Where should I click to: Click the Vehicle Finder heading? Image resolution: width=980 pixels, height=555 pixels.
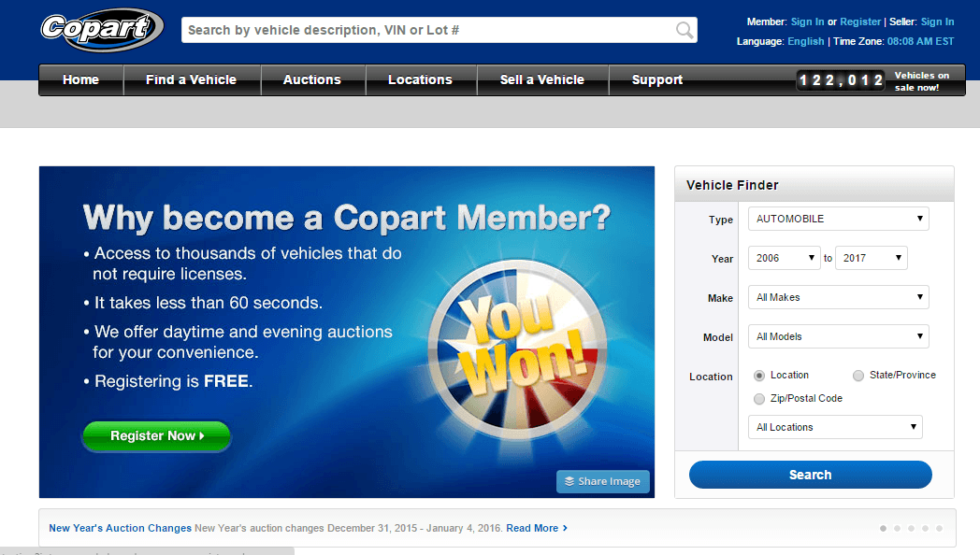[x=732, y=185]
